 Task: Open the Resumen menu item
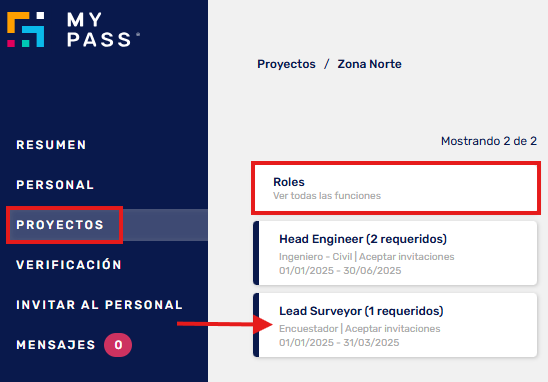[51, 145]
